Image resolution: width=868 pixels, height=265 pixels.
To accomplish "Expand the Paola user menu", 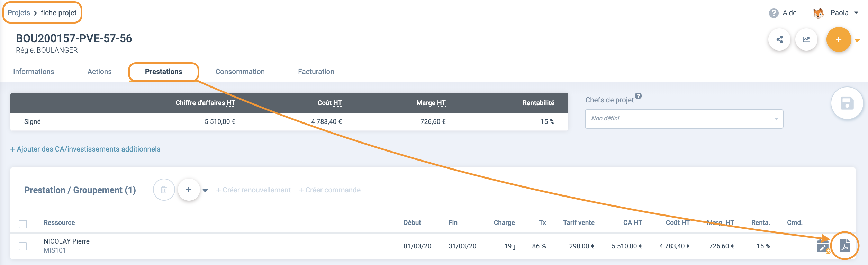I will click(x=856, y=13).
